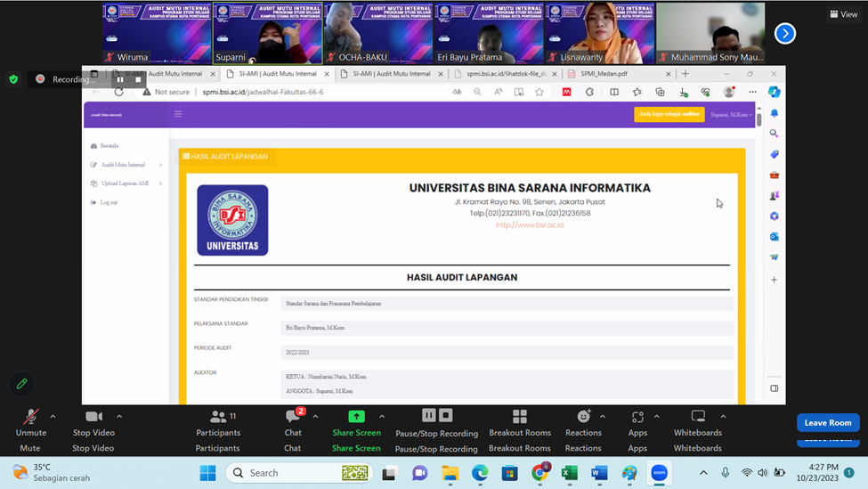Add a sidebar app with plus icon
This screenshot has height=489, width=868.
[774, 280]
